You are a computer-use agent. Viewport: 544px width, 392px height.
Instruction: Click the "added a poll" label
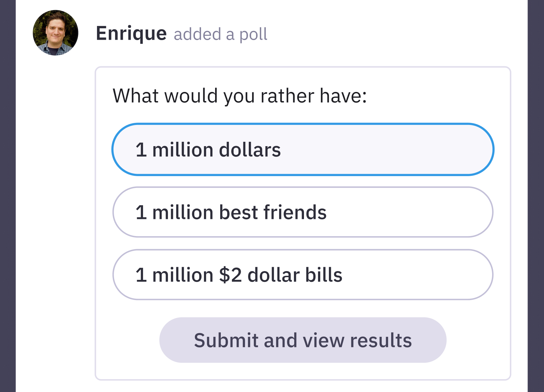point(220,34)
